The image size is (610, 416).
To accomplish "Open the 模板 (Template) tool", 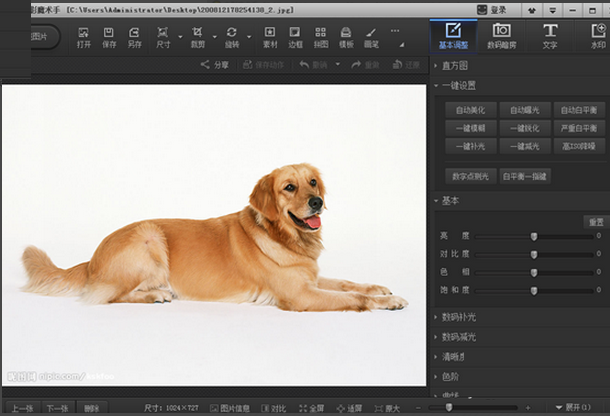I will point(346,37).
